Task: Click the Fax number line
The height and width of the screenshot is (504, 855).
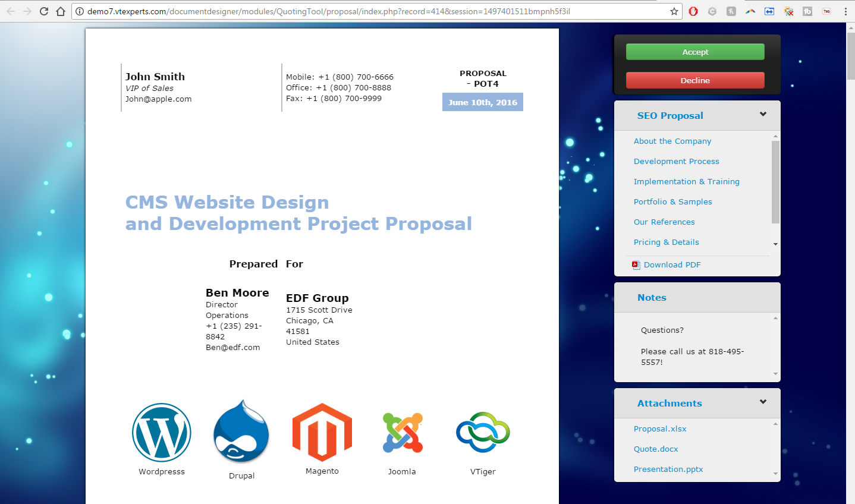Action: pyautogui.click(x=334, y=98)
